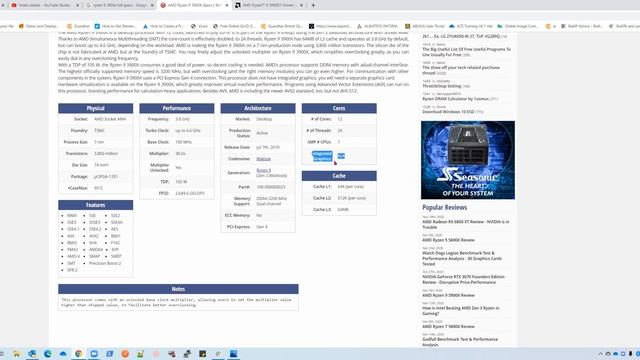Open the orange circle app in the taskbar
The image size is (640, 360).
(125, 354)
